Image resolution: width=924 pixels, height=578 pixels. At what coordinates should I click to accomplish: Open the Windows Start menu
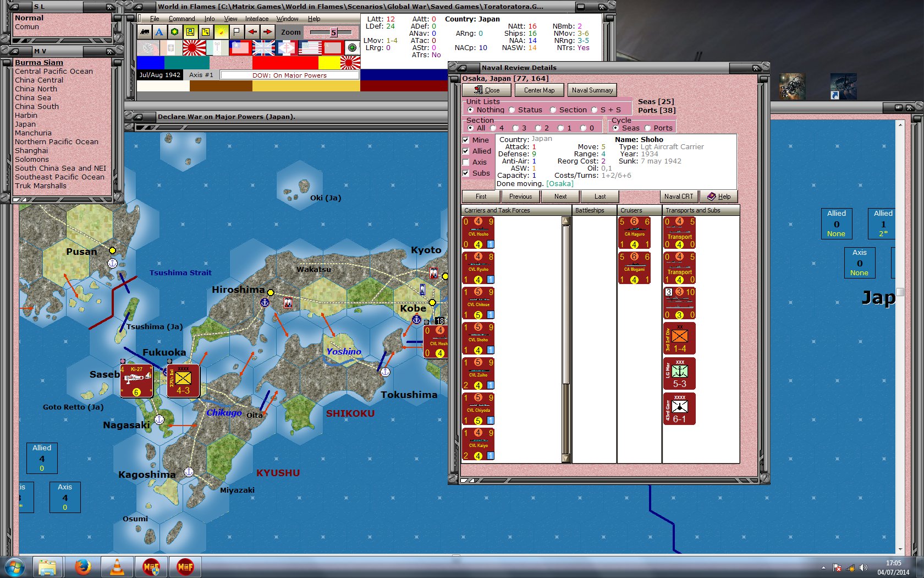[14, 566]
